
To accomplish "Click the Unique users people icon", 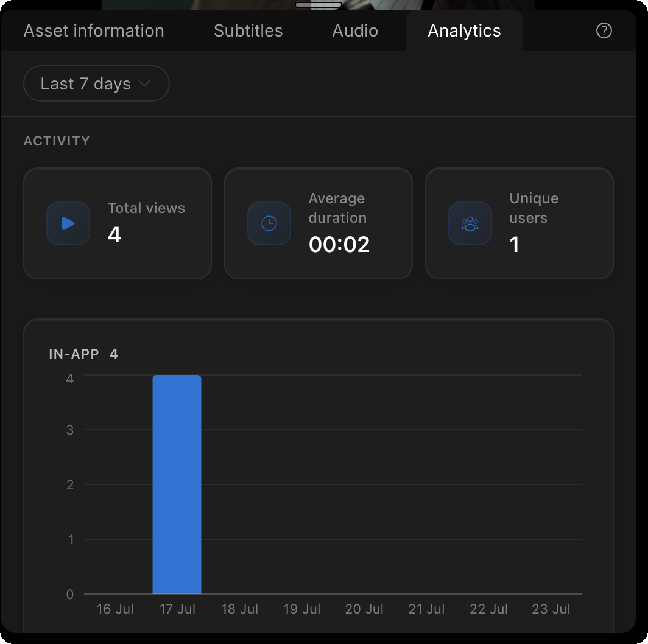I will [470, 223].
